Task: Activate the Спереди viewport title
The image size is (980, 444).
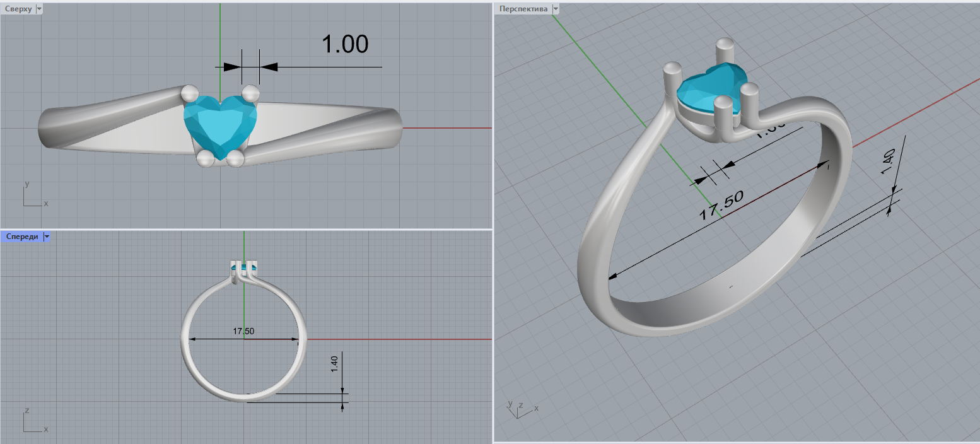Action: (x=22, y=237)
